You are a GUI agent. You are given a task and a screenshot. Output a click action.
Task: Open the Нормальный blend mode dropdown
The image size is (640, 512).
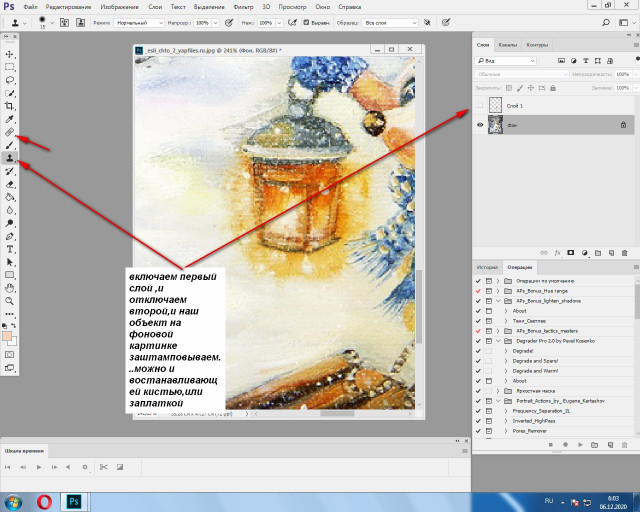coord(139,21)
